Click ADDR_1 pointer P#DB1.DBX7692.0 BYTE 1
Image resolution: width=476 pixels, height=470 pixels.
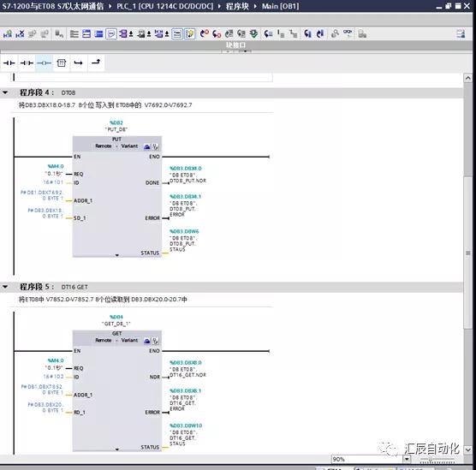click(42, 195)
